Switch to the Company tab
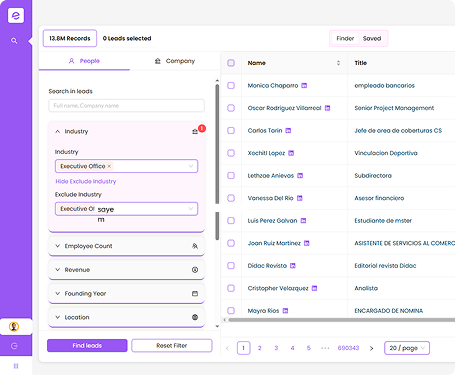The width and height of the screenshot is (455, 375). [175, 61]
